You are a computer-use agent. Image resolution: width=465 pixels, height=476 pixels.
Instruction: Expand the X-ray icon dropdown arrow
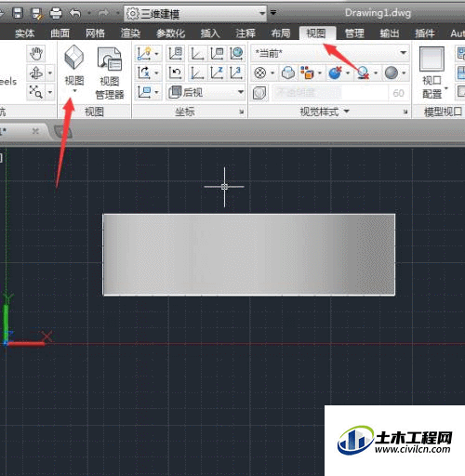(272, 73)
